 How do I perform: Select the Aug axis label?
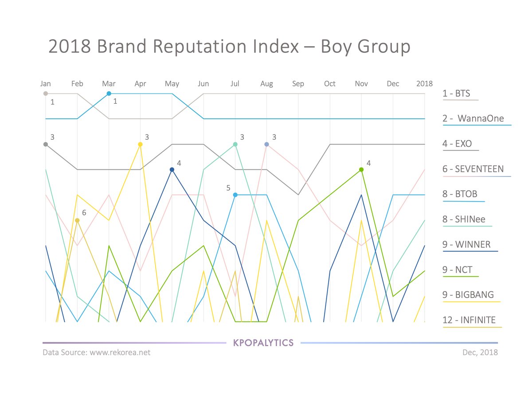[266, 84]
